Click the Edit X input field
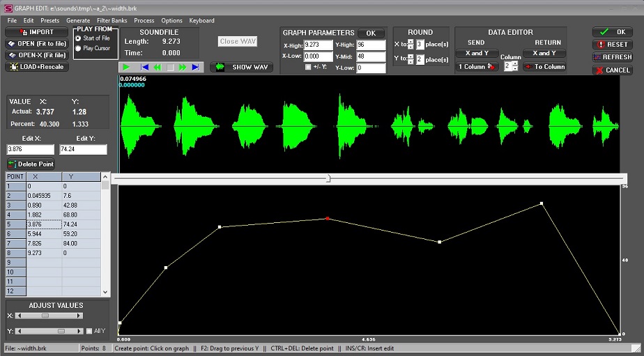The width and height of the screenshot is (644, 356). 31,150
